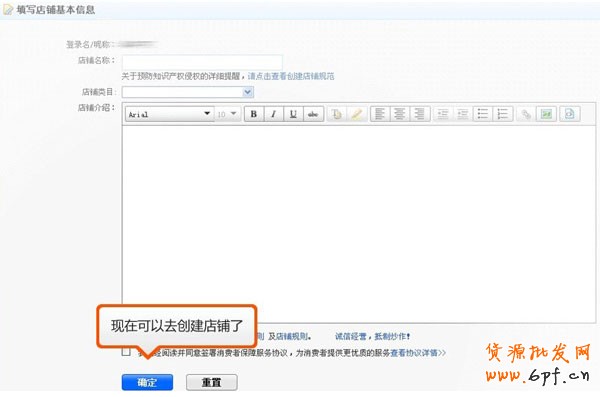Screen dimensions: 600x397
Task: Toggle bold formatting in editor
Action: point(254,114)
